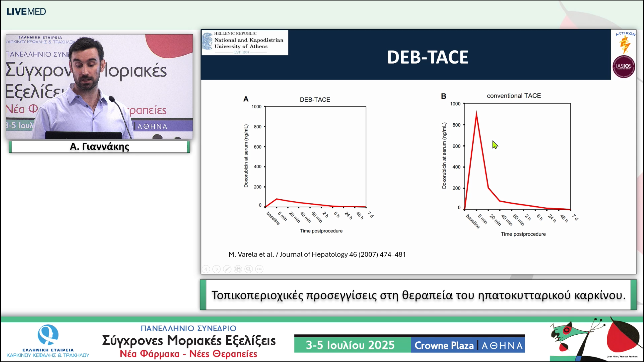The height and width of the screenshot is (362, 644).
Task: Click the DEB-TACE chart A plot
Action: pos(315,156)
